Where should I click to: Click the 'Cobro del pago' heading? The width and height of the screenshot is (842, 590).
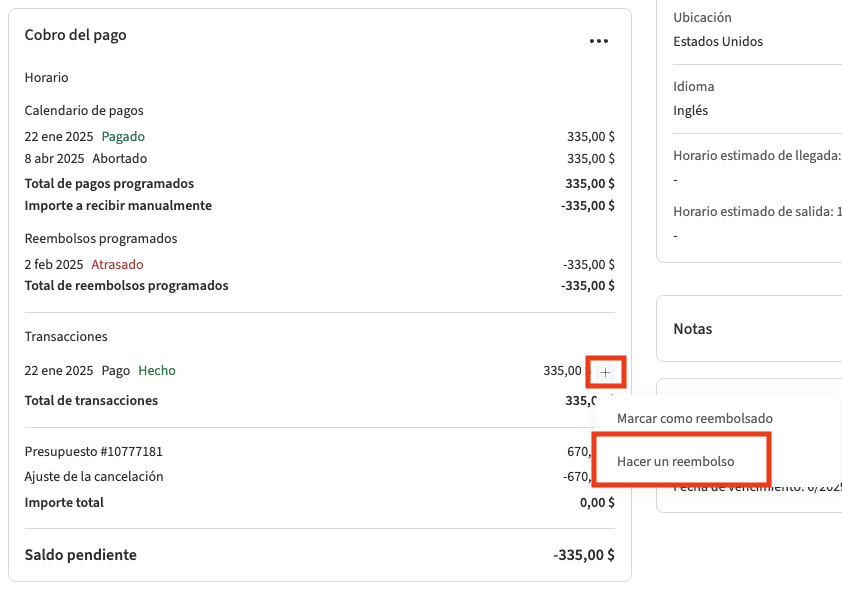(x=75, y=35)
